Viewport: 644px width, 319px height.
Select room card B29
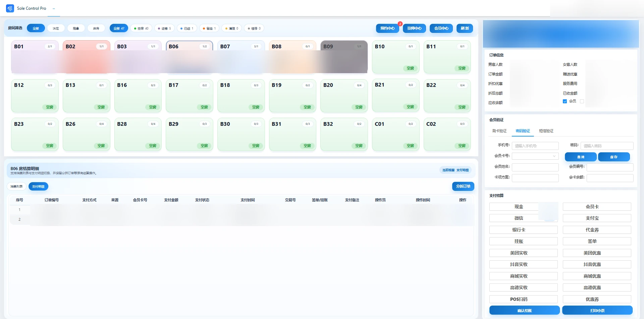click(190, 134)
